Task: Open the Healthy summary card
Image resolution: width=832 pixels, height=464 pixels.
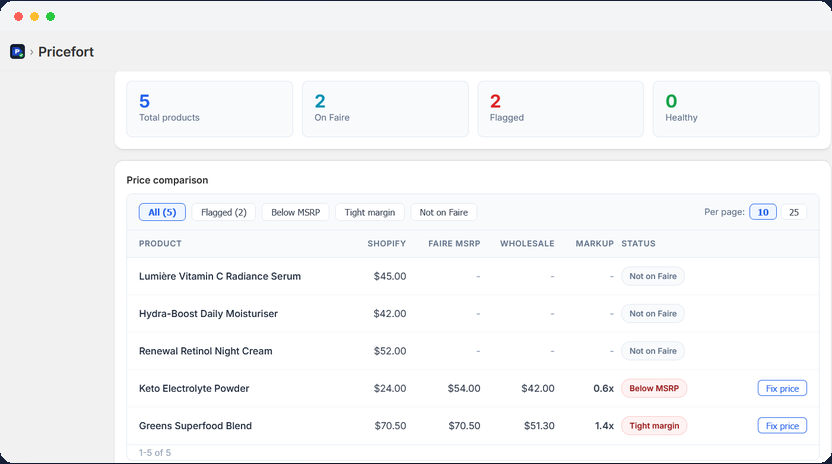Action: [x=736, y=109]
